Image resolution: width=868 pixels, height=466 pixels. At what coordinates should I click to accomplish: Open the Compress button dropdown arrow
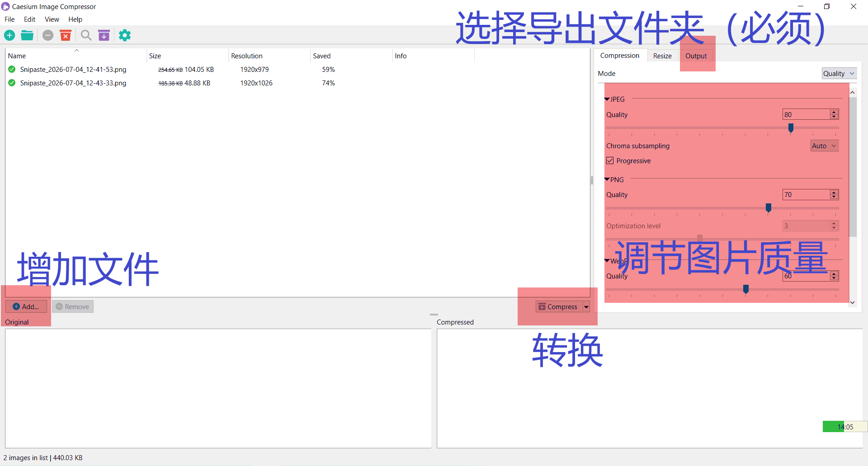pos(586,307)
